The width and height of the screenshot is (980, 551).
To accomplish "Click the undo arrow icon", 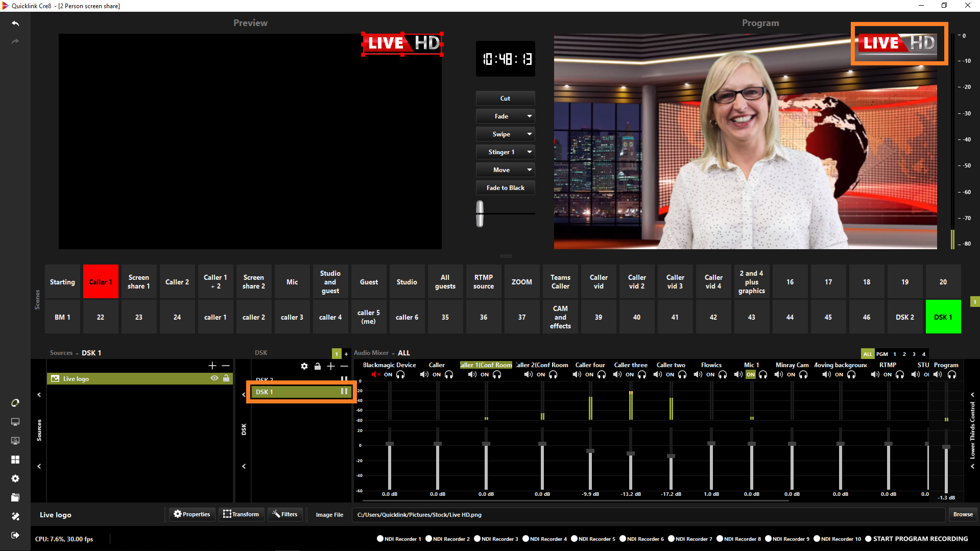I will tap(15, 23).
